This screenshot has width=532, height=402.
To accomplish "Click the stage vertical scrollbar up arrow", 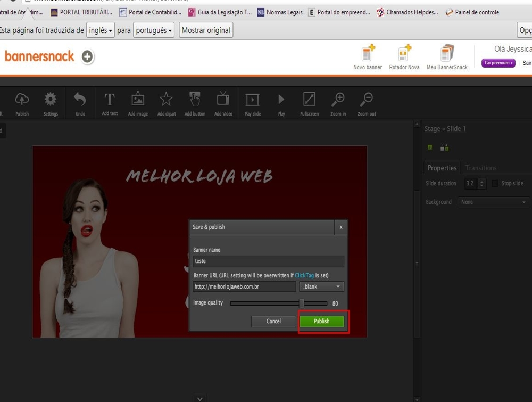I will coord(417,124).
